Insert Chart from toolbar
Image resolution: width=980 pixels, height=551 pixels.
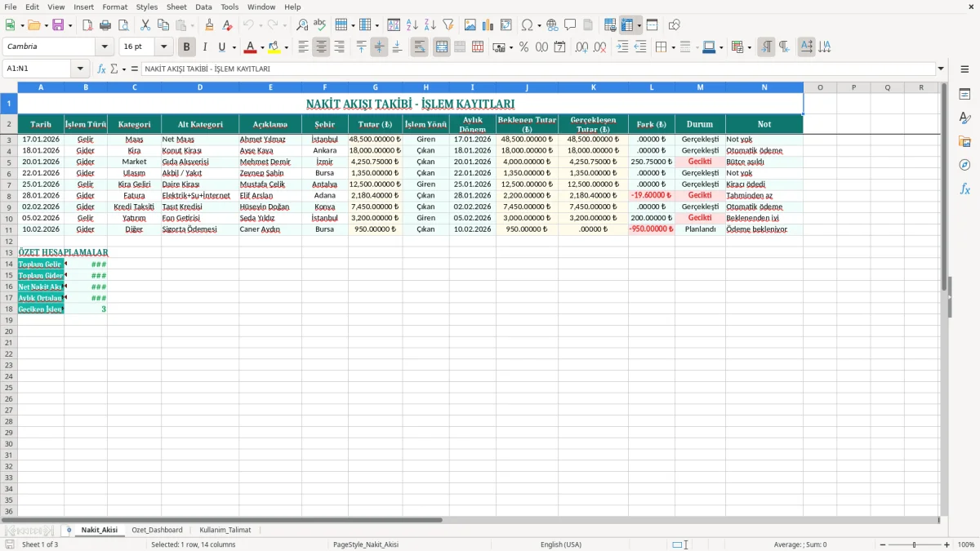[488, 25]
